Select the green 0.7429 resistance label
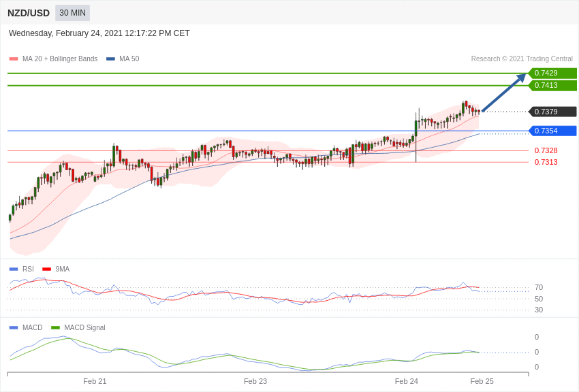 (x=552, y=73)
